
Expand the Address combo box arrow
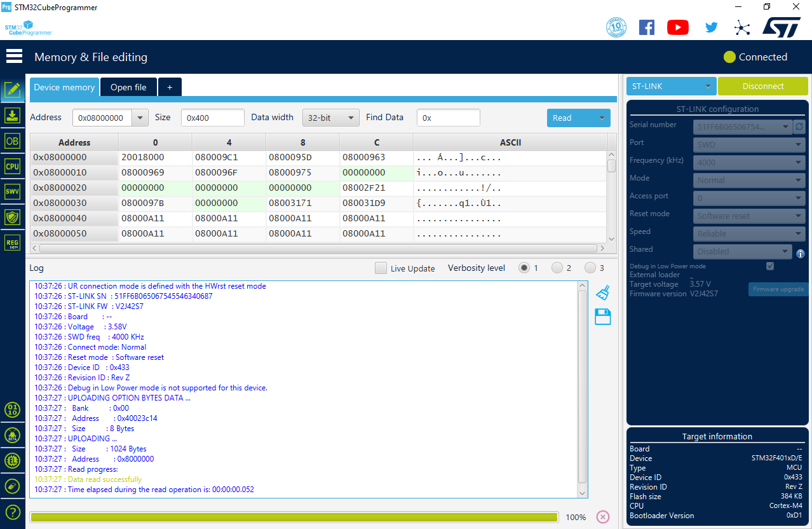140,118
